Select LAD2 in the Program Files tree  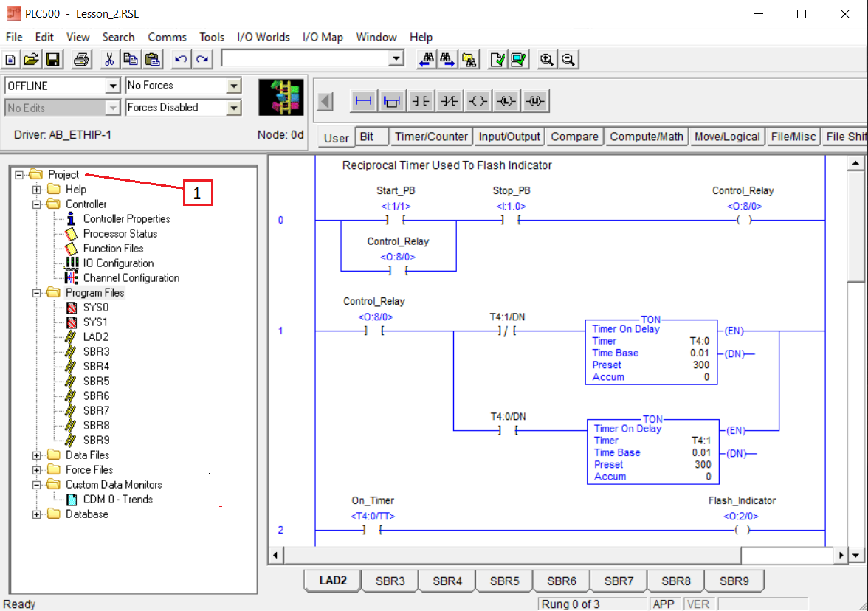click(x=96, y=337)
